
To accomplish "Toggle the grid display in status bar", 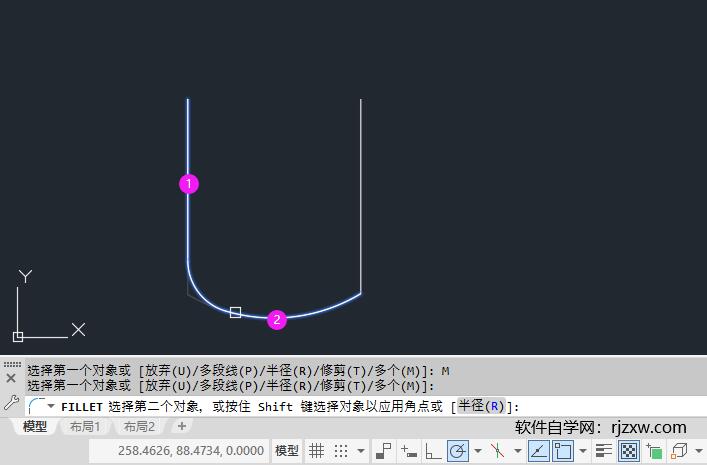I will [317, 451].
